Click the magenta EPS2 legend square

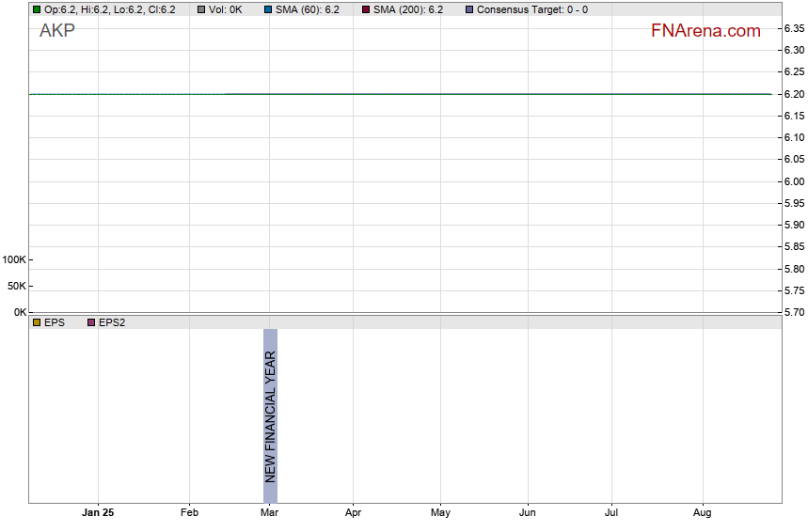coord(91,322)
